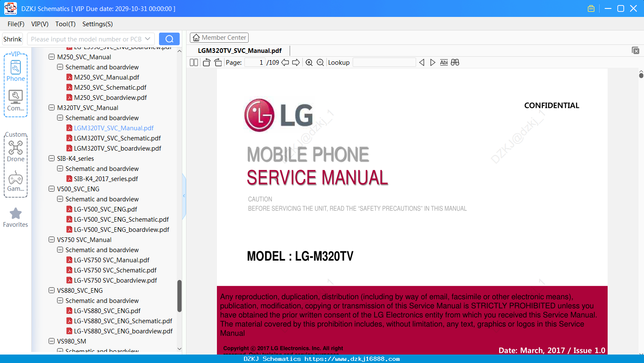
Task: Collapse Schematic and boardview under M250_SVC_Manual
Action: 60,67
